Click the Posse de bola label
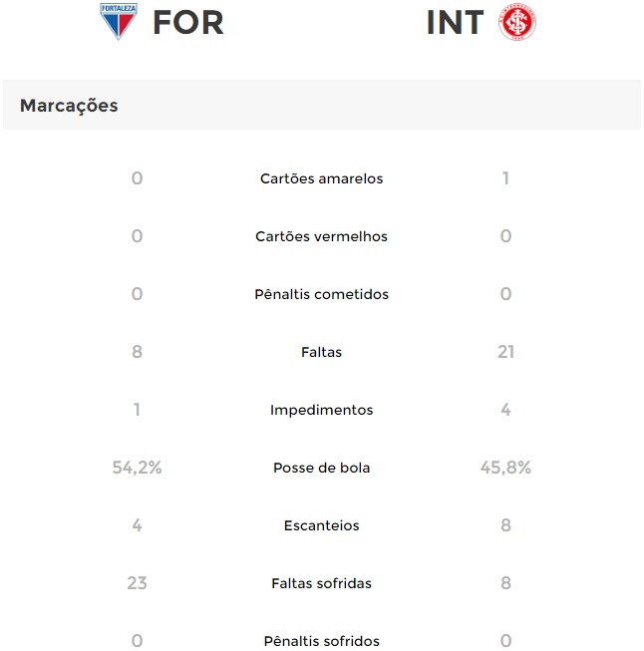 (x=321, y=468)
